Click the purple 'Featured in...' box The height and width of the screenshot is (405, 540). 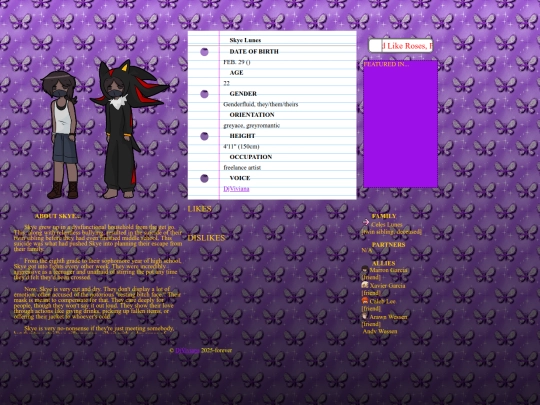pos(401,124)
